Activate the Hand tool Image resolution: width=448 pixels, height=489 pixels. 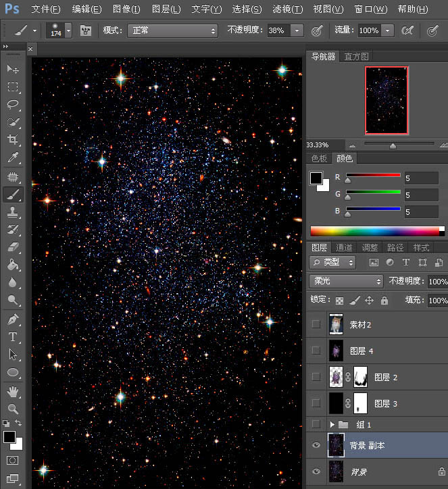tap(12, 391)
